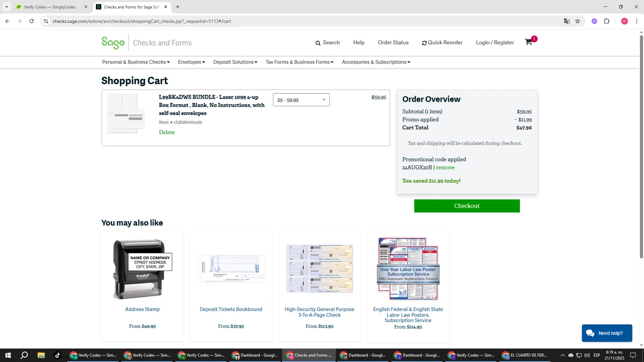Screen dimensions: 644x362
Task: Open the Windows Start menu
Action: 7,355
